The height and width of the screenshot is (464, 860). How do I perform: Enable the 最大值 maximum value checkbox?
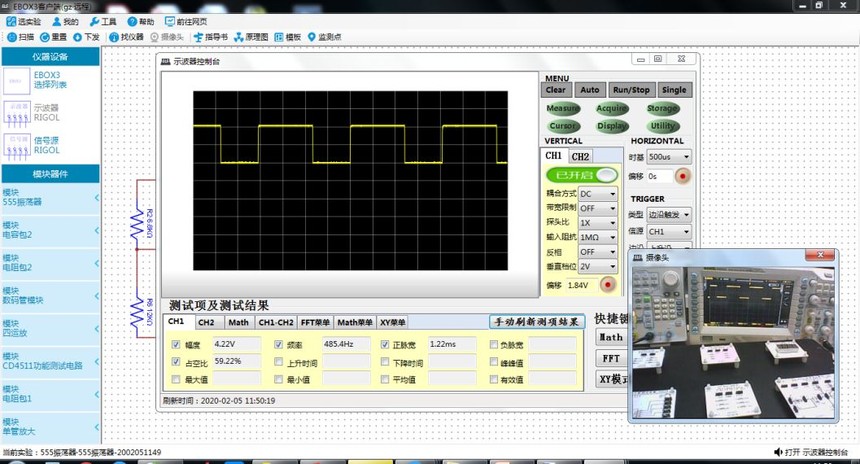pyautogui.click(x=176, y=379)
